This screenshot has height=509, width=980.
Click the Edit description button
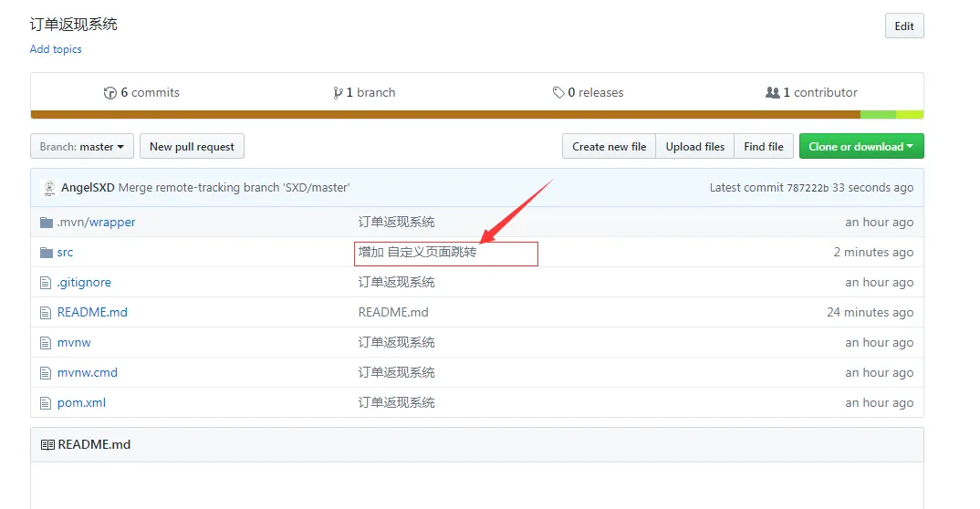point(904,26)
